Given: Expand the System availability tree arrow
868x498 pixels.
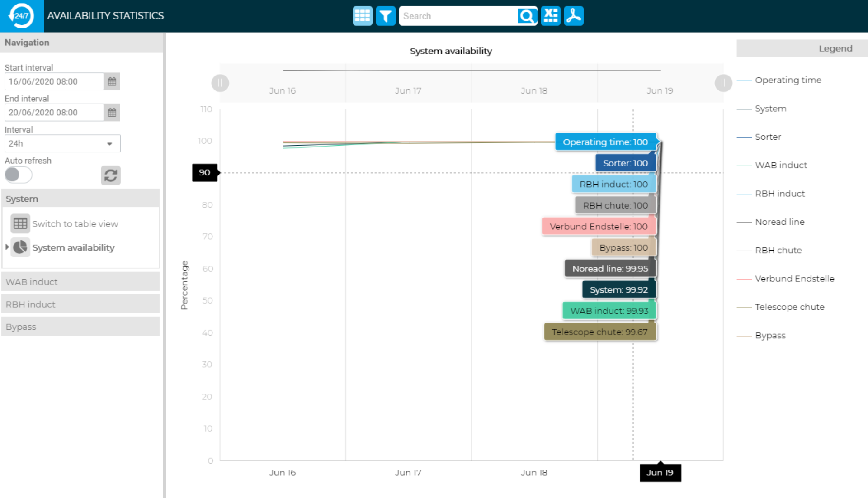Looking at the screenshot, I should [x=7, y=247].
